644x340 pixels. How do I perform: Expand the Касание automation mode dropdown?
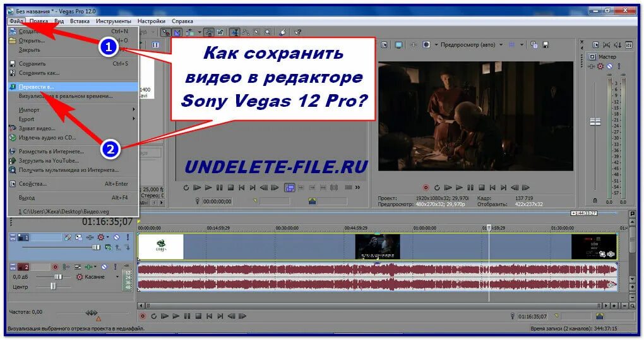pos(117,277)
